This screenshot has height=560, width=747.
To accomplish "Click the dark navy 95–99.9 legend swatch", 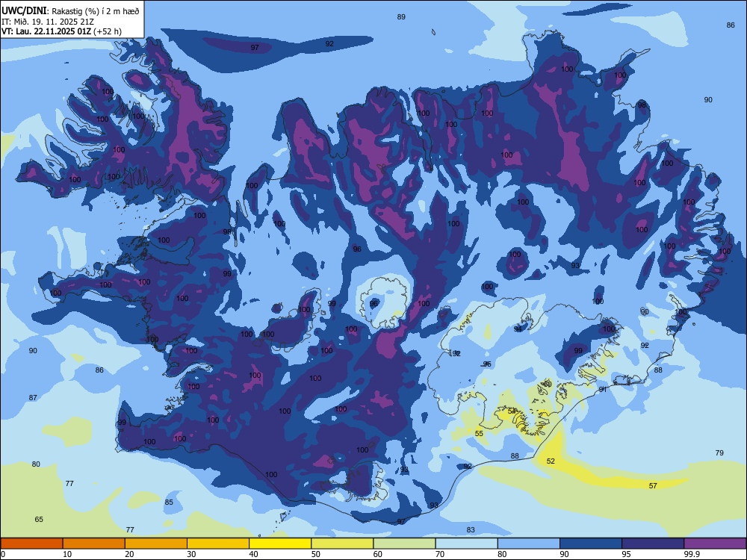I will click(x=653, y=544).
